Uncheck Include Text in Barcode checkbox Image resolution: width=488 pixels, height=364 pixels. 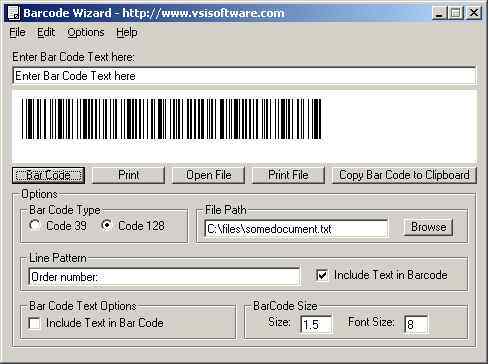pyautogui.click(x=322, y=275)
